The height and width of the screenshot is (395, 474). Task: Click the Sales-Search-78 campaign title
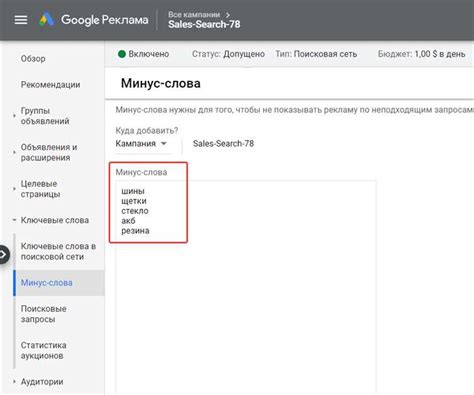[x=204, y=25]
